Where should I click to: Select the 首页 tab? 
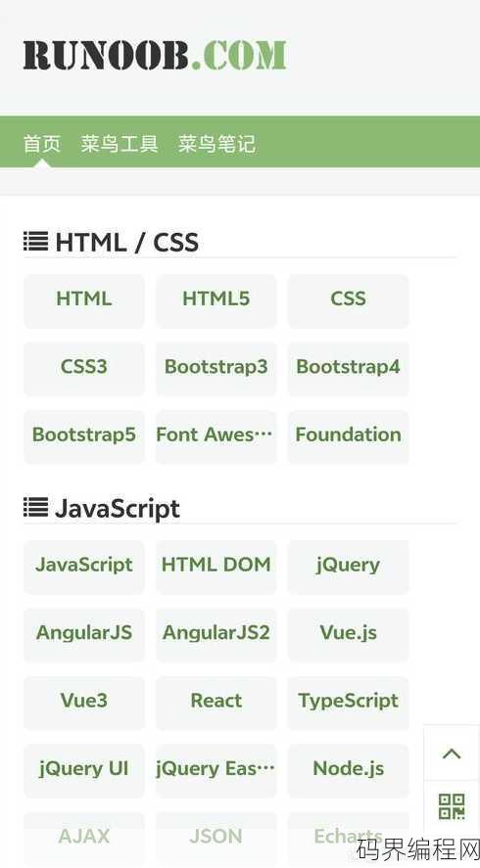[x=42, y=144]
